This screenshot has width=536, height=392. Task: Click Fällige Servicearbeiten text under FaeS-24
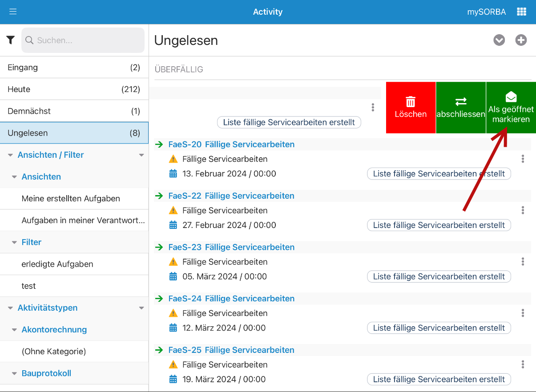[225, 313]
